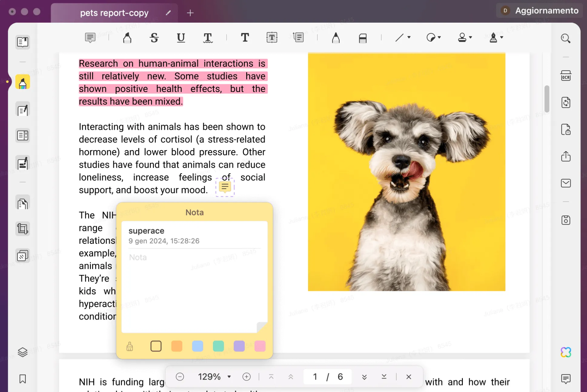Click the sticky note marker in the document
Viewport: 587px width, 392px height.
click(225, 187)
